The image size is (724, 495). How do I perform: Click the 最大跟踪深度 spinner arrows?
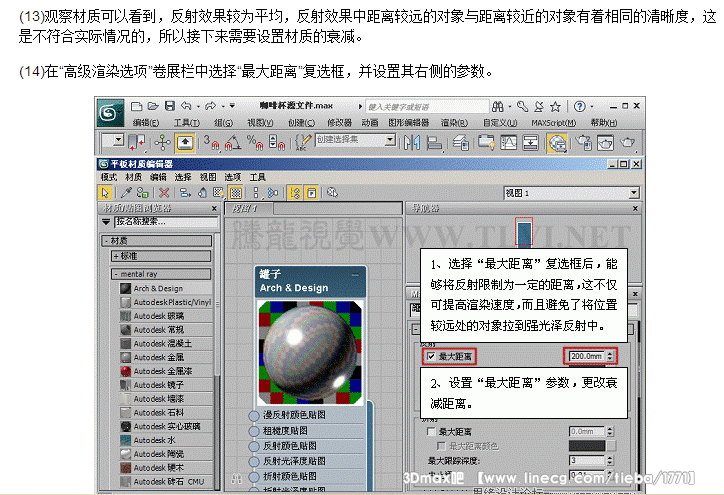(x=610, y=460)
